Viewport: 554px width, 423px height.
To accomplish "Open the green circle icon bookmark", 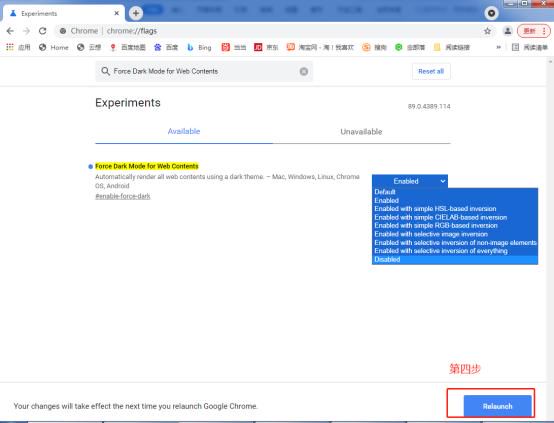I will tap(410, 47).
